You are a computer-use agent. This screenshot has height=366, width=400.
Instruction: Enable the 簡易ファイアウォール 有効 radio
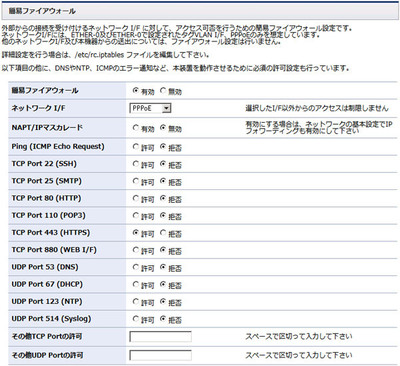click(x=135, y=90)
